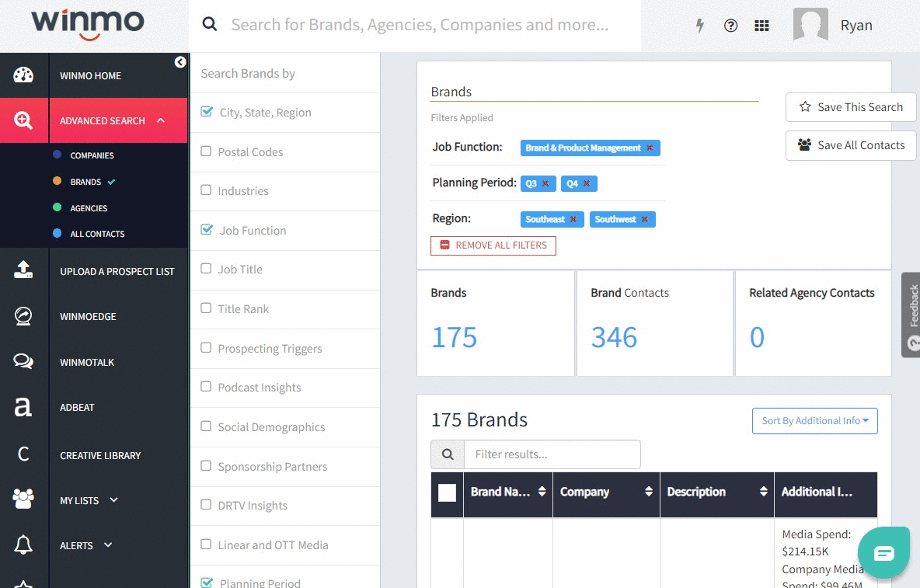Click the Upload a Prospect List icon
Screen dimensions: 920x588
coord(23,270)
